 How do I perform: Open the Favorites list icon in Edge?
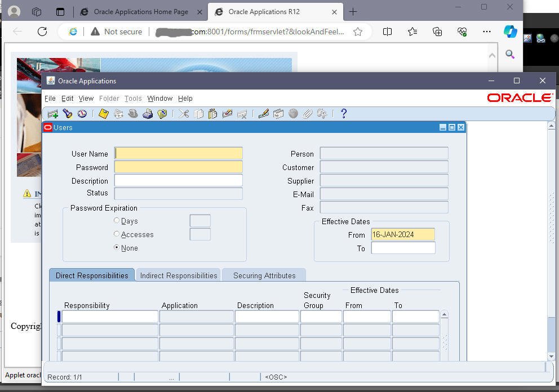[412, 32]
